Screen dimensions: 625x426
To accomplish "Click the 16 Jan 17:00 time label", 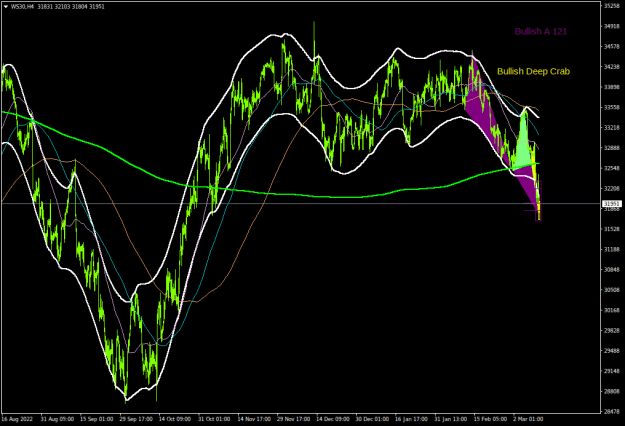I will pos(411,419).
